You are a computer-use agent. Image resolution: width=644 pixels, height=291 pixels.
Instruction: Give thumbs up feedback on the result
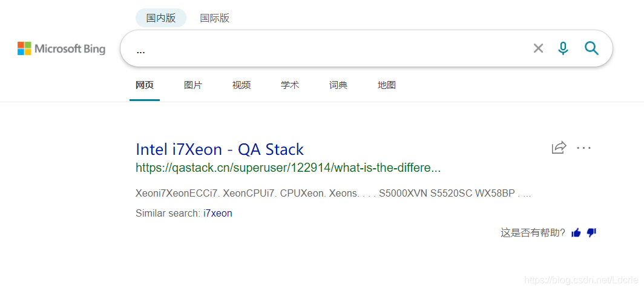[x=576, y=233]
